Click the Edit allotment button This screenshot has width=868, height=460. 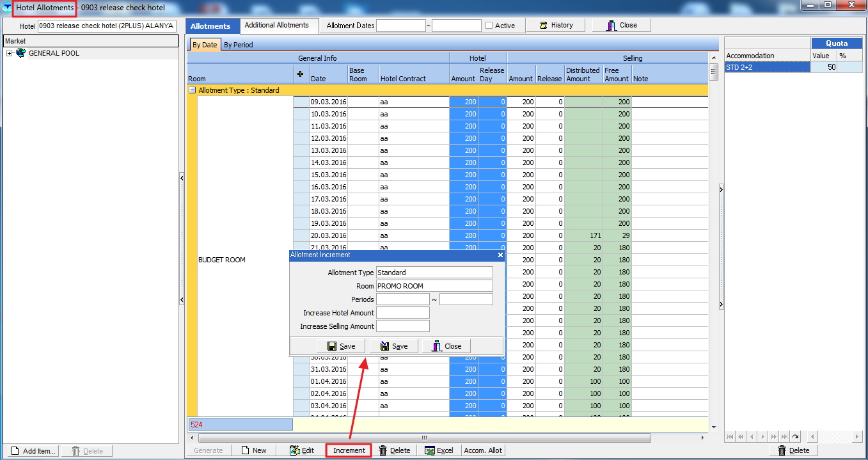pos(302,450)
